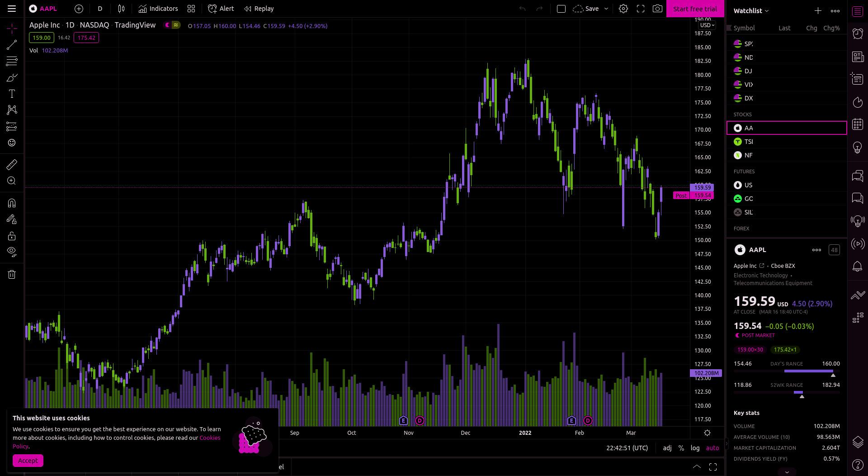Screen dimensions: 868x476
Task: Select the text annotation tool
Action: click(x=12, y=94)
